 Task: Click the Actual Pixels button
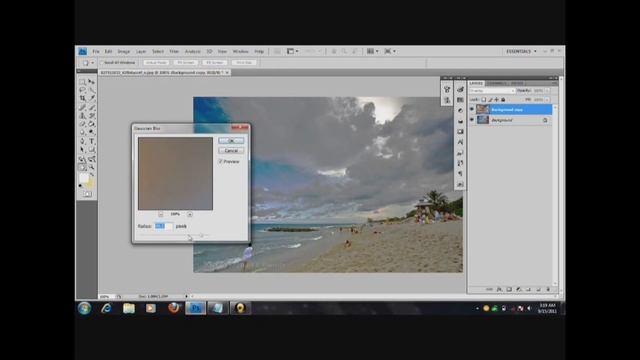pyautogui.click(x=156, y=63)
